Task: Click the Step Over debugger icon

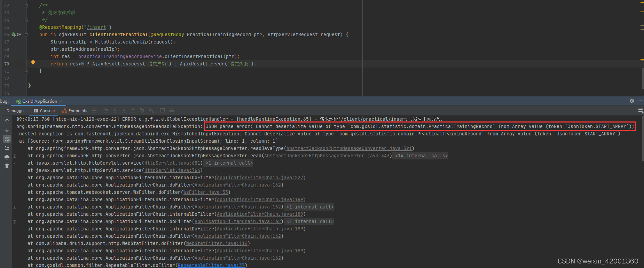Action: pyautogui.click(x=106, y=111)
